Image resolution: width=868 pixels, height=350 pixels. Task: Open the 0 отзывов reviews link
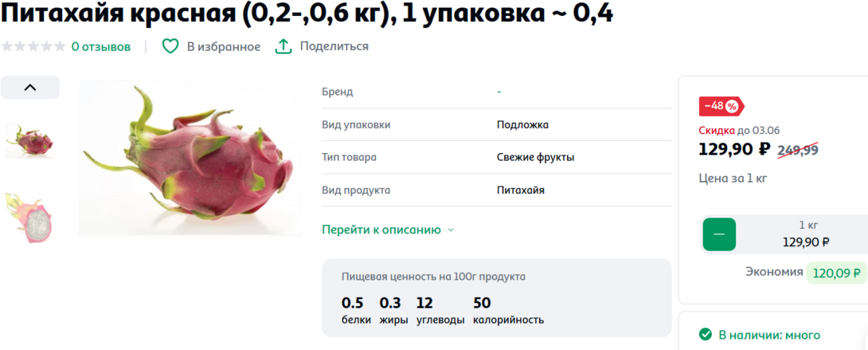point(100,46)
